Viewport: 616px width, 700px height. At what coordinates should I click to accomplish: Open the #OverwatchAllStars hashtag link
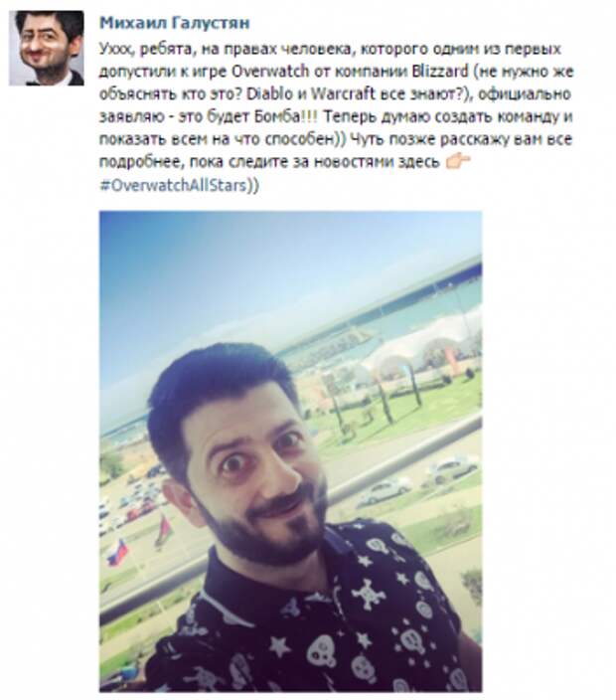pos(173,185)
